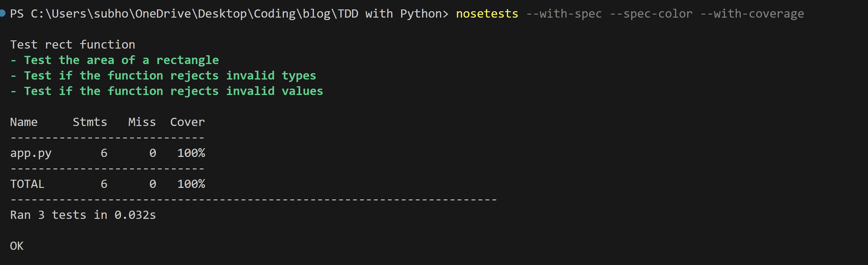This screenshot has width=868, height=265.
Task: Click the Name column header
Action: pyautogui.click(x=24, y=122)
